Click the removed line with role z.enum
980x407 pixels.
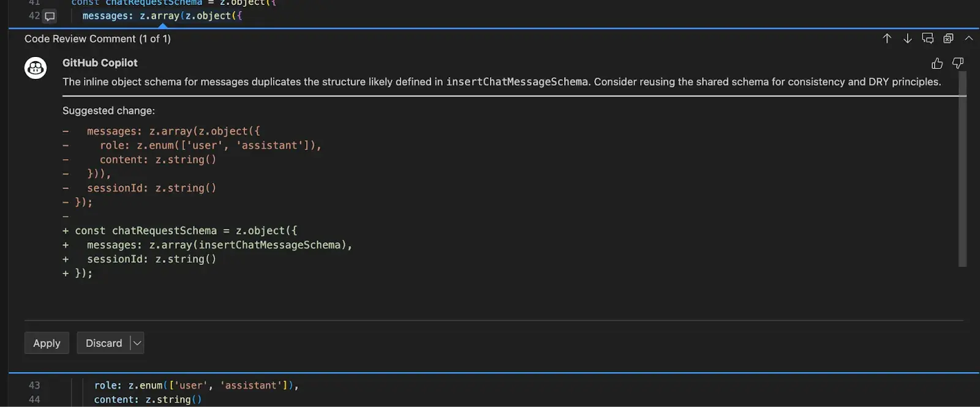tap(210, 145)
